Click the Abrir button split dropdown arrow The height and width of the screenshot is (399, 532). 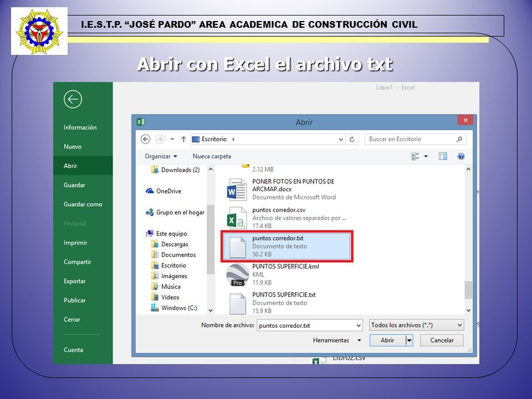pyautogui.click(x=409, y=340)
